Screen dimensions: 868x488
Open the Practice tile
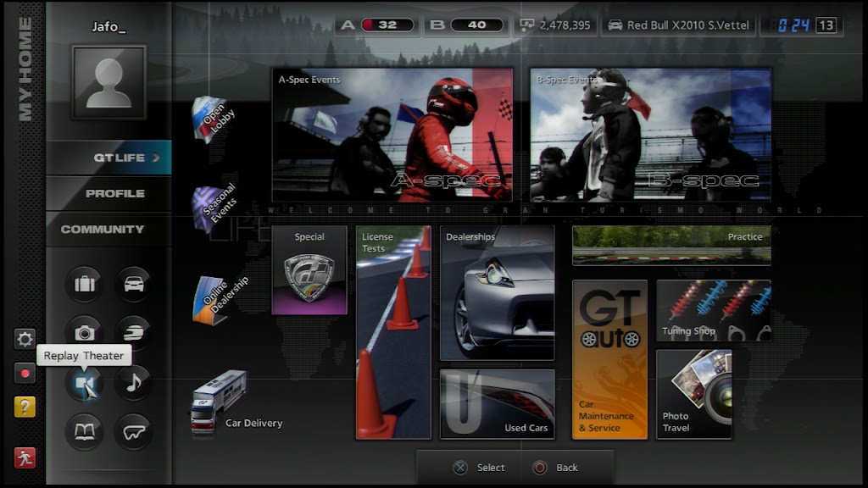click(671, 246)
